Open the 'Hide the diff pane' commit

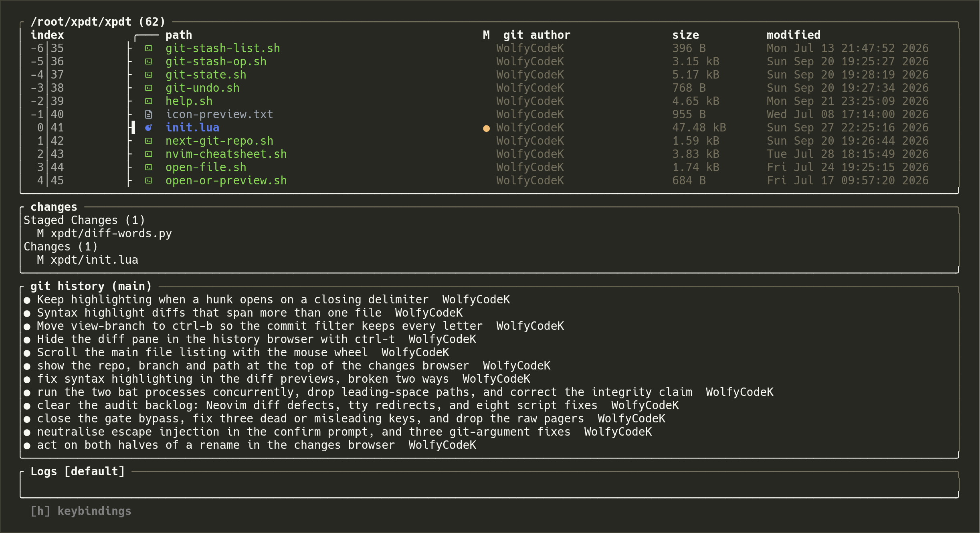216,339
